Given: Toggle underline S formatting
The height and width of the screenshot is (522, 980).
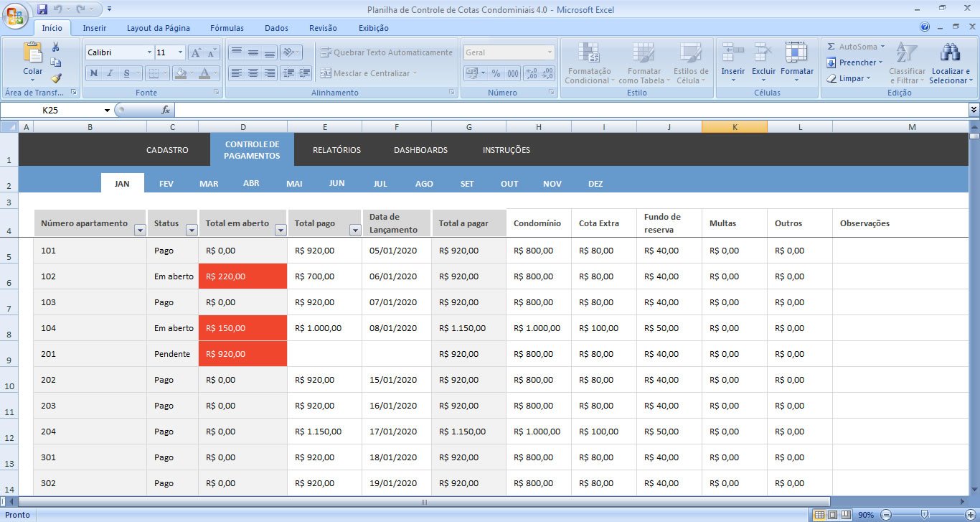Looking at the screenshot, I should (126, 73).
